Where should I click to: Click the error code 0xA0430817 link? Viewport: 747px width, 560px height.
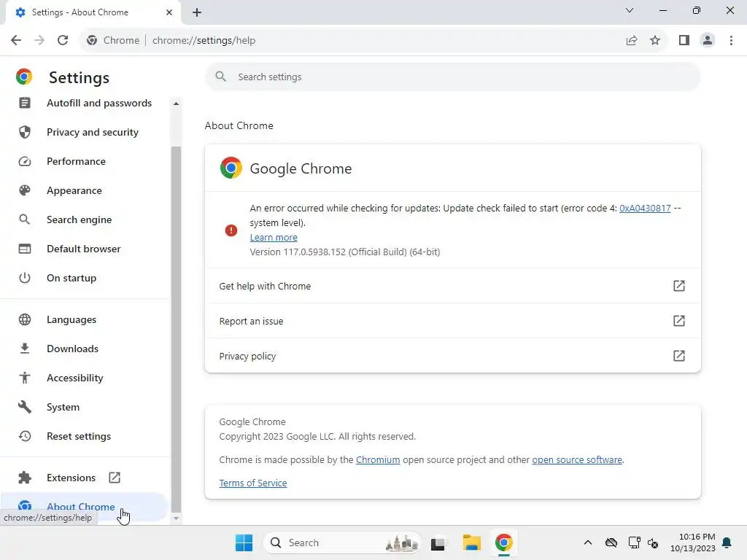[x=645, y=208]
